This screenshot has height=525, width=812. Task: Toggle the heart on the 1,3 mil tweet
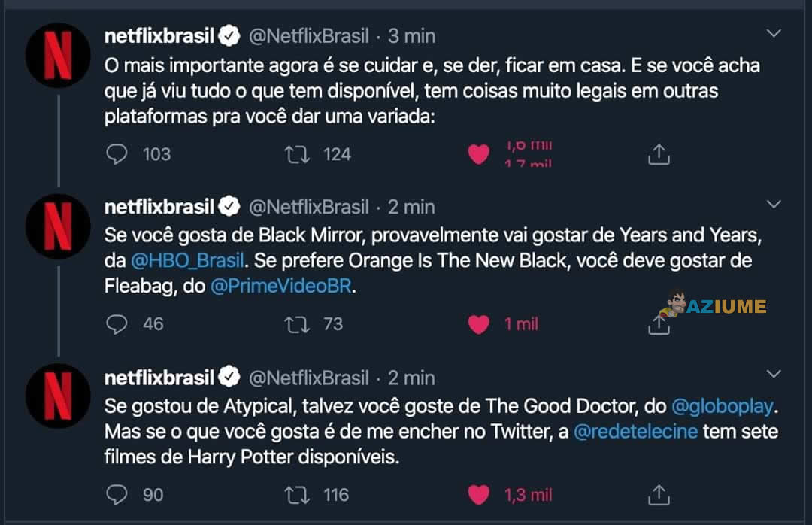477,494
